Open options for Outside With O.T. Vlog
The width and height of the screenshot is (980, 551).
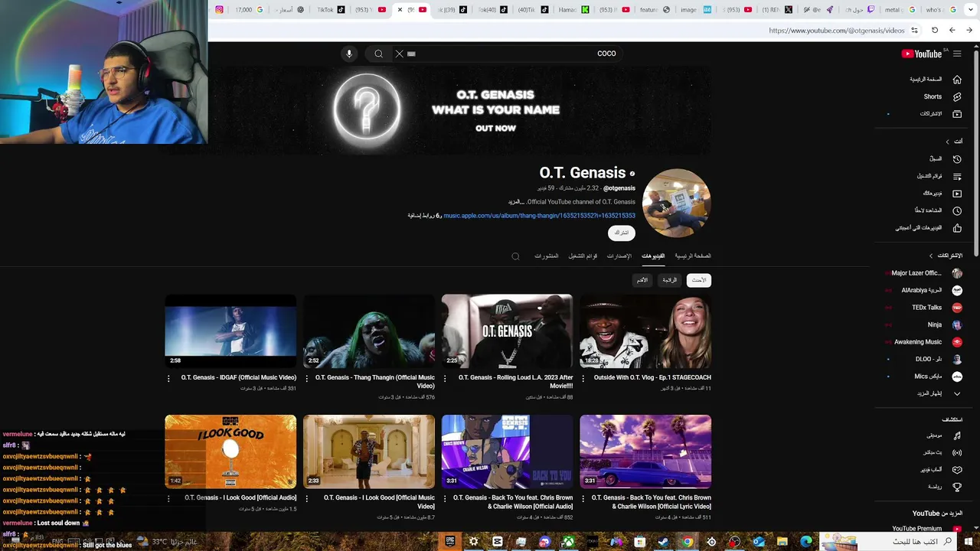[x=583, y=378]
